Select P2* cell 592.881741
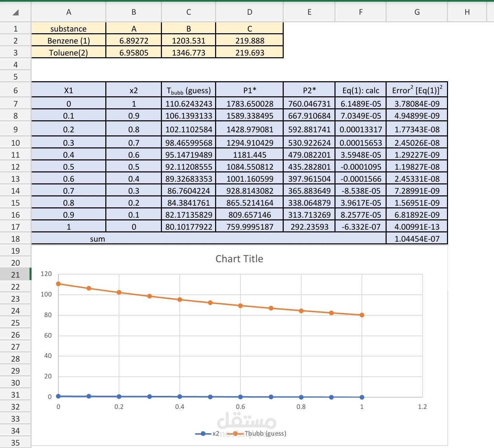Screen dimensions: 494x448 309,129
